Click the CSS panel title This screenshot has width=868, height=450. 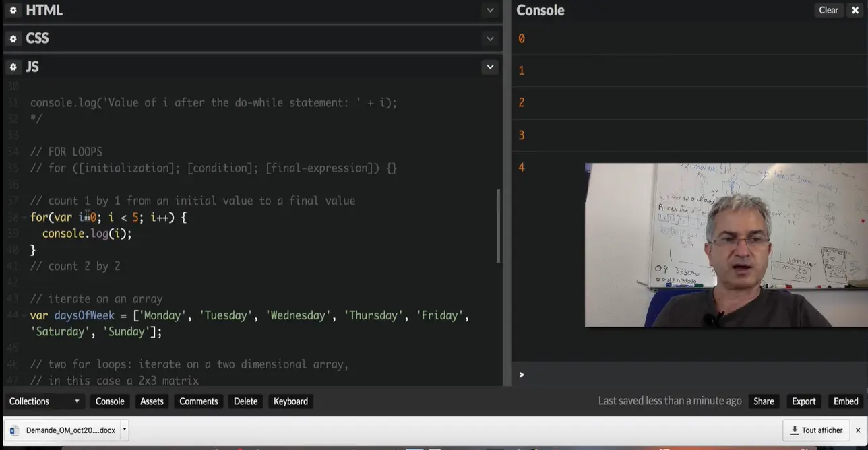[37, 39]
